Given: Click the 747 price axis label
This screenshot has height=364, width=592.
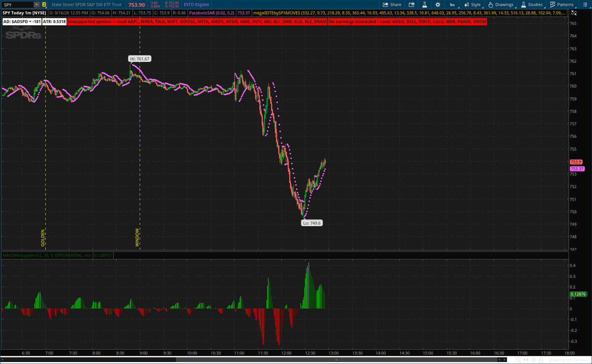Looking at the screenshot, I should [573, 250].
